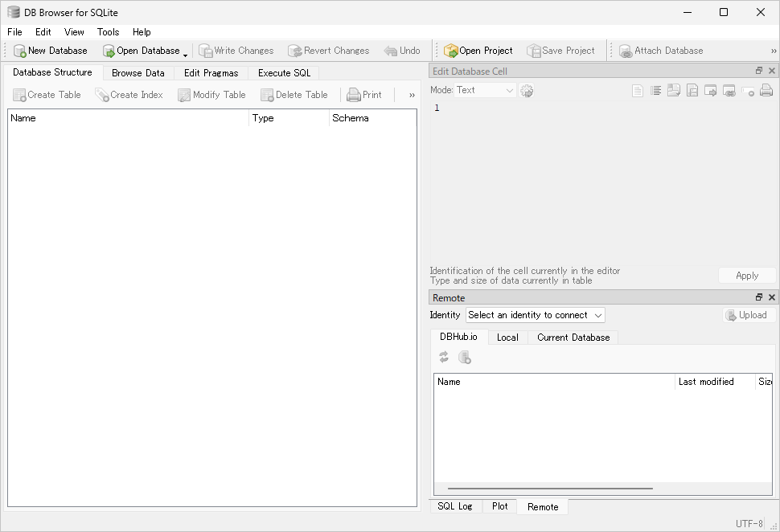This screenshot has width=780, height=532.
Task: Open the Tools menu
Action: [x=108, y=32]
